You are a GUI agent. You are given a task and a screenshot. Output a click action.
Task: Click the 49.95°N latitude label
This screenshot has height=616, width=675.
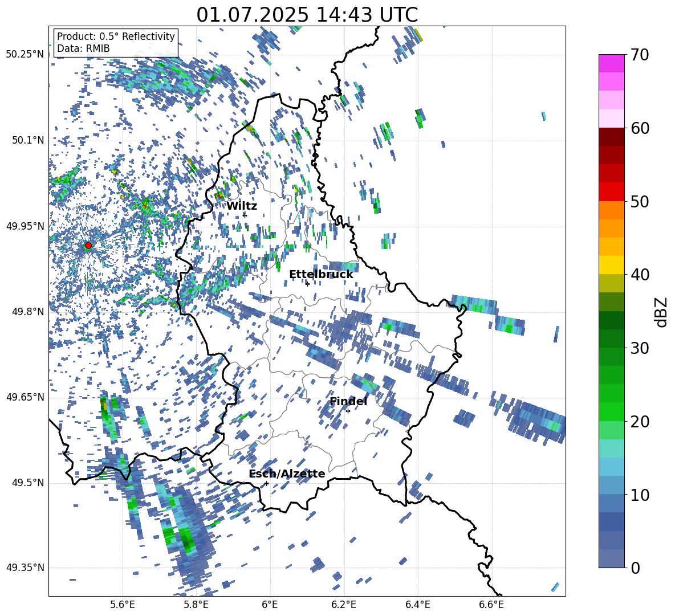click(x=25, y=226)
